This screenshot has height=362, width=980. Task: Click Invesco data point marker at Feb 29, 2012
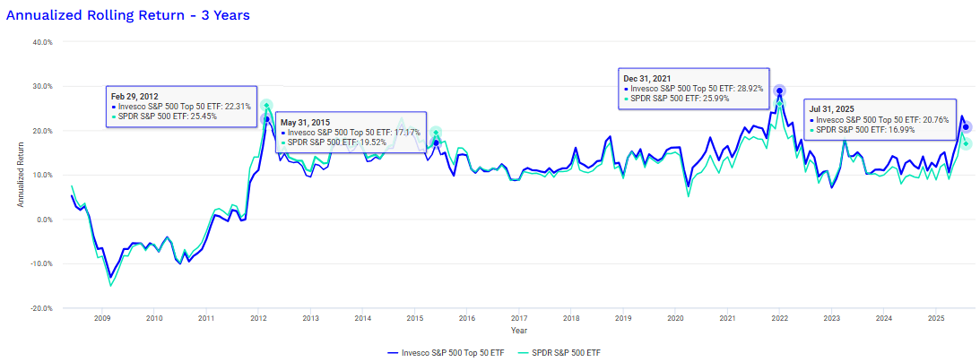coord(266,119)
